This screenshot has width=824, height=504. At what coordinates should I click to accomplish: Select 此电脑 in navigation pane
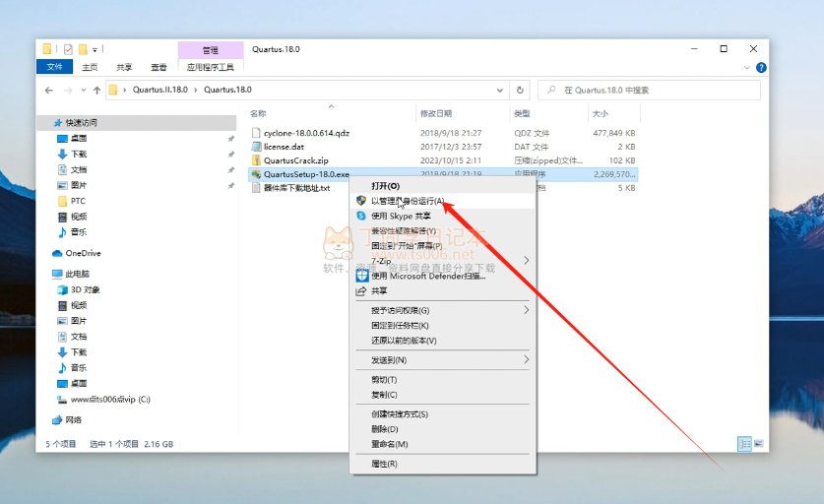click(77, 274)
